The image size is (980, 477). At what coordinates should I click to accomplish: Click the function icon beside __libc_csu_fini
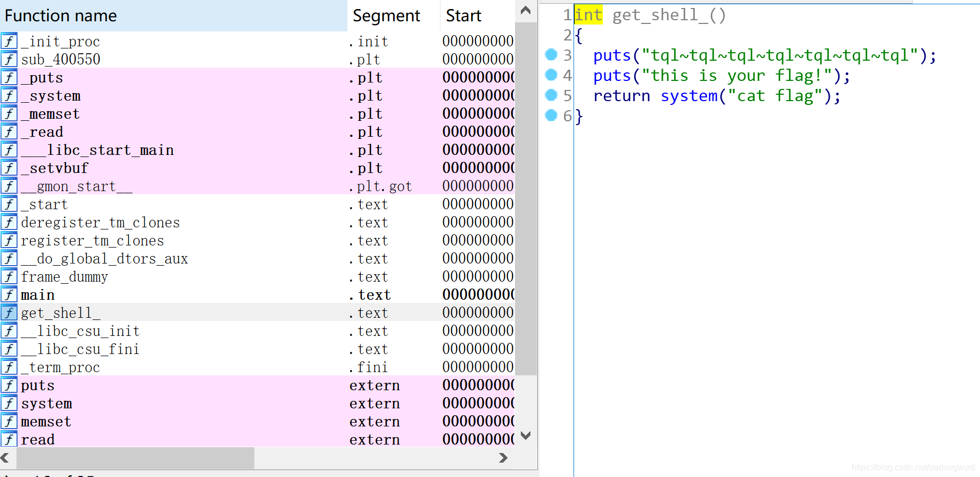(9, 349)
